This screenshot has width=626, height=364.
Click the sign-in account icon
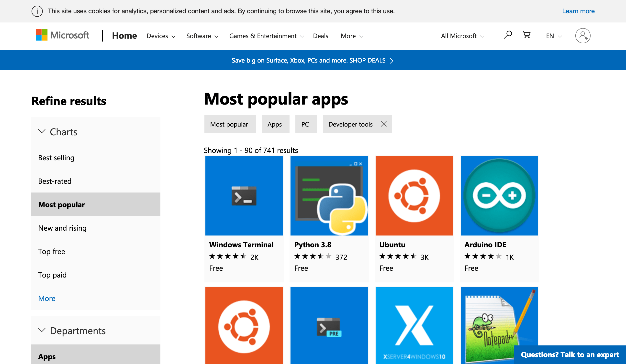(x=583, y=35)
